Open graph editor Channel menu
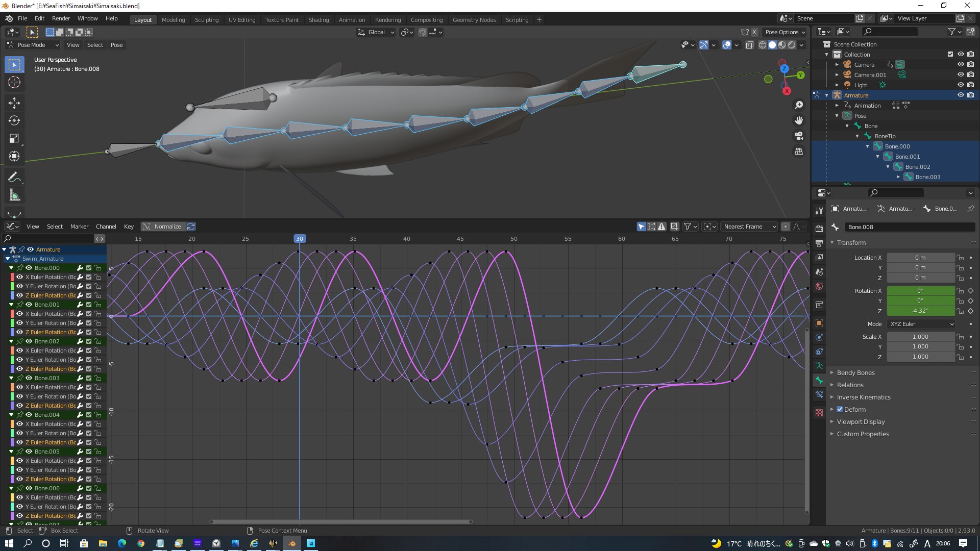Screen dimensions: 980x551 106,227
